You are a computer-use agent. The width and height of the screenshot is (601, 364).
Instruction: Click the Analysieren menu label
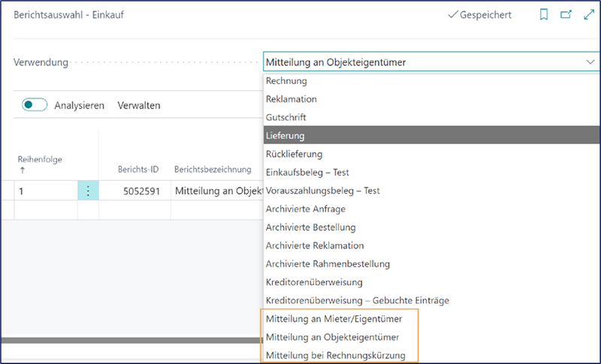click(79, 106)
